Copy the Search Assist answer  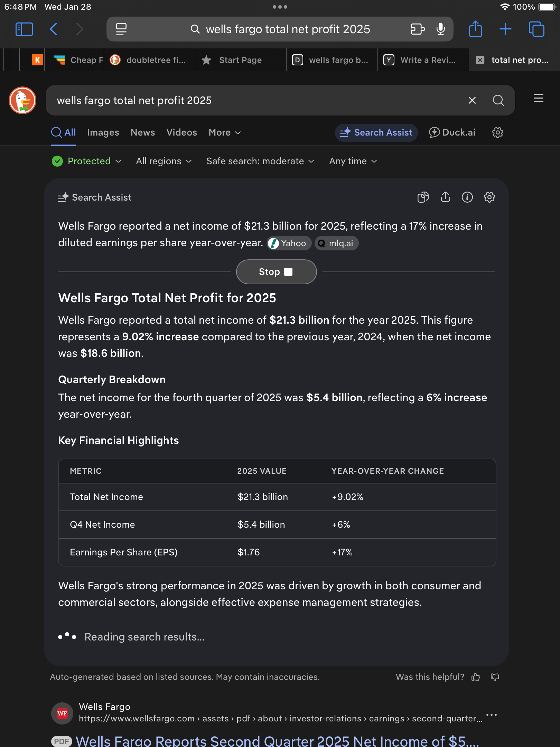(x=423, y=197)
